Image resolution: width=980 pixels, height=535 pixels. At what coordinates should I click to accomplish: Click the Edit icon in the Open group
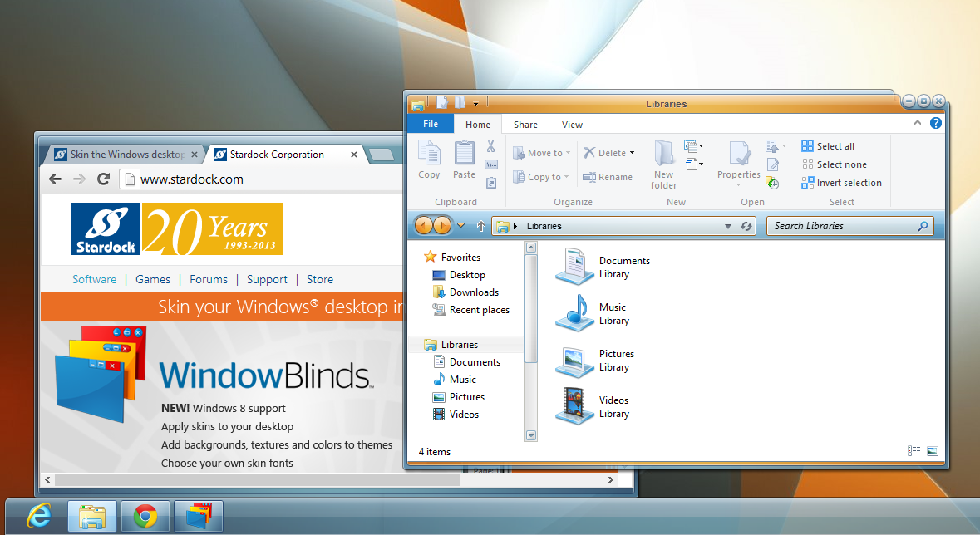[772, 165]
